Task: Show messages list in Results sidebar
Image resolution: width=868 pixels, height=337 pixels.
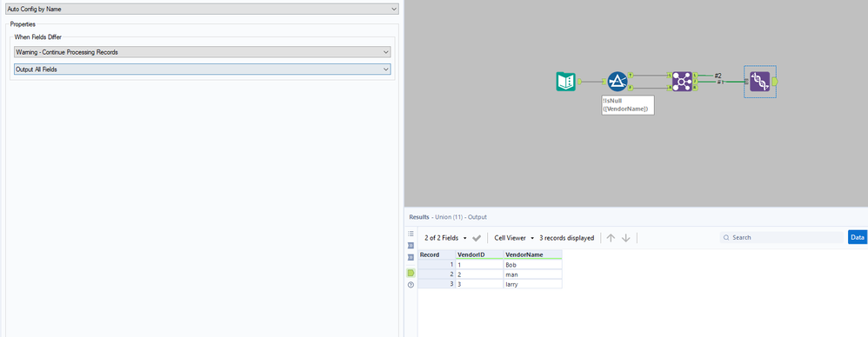Action: [x=411, y=234]
